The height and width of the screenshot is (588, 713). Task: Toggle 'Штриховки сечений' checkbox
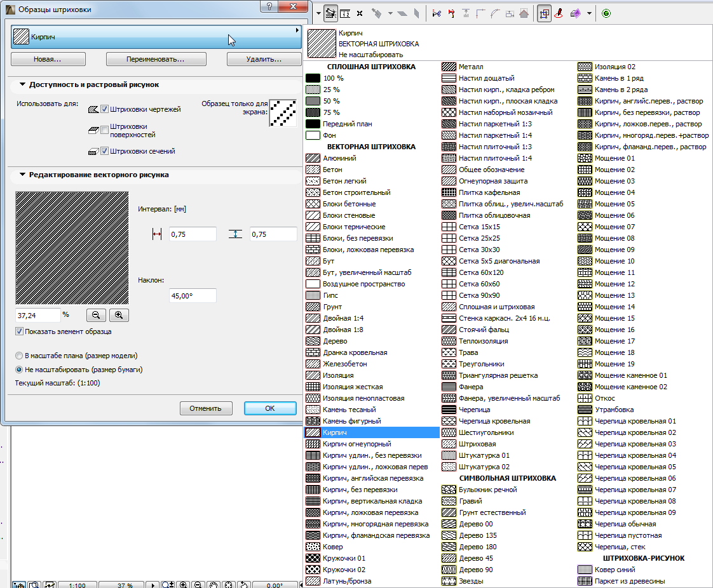[104, 151]
